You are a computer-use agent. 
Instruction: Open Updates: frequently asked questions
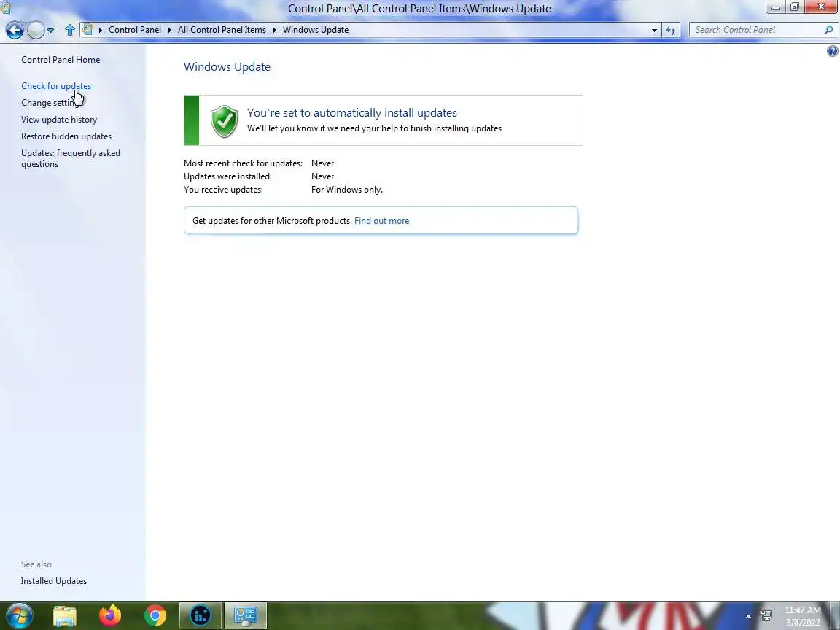pos(71,158)
